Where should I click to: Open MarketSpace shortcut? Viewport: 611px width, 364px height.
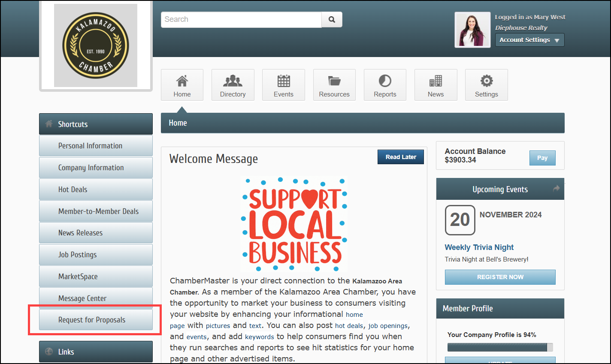[96, 277]
